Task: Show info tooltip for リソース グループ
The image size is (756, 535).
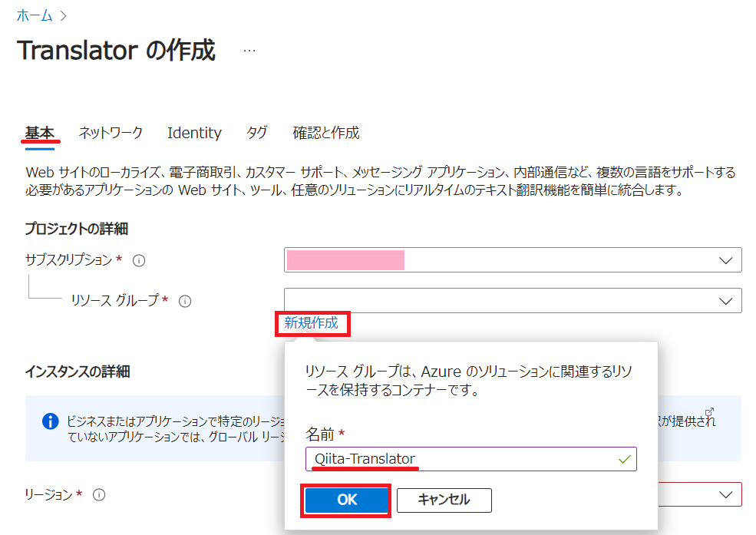Action: tap(185, 301)
